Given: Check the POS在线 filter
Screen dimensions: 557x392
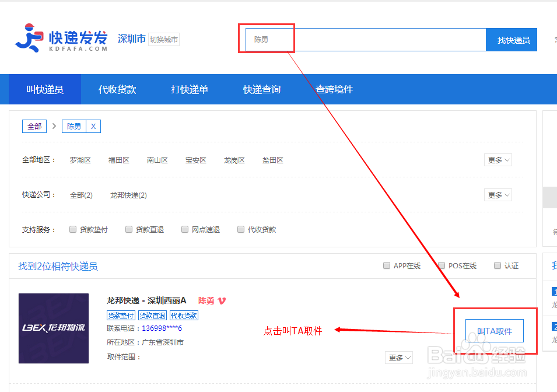Looking at the screenshot, I should 442,265.
